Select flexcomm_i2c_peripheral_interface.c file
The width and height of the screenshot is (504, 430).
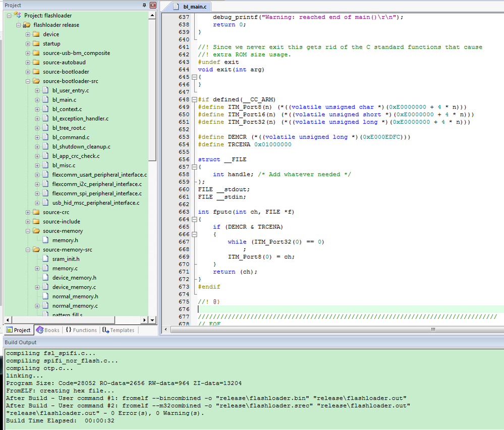(97, 184)
